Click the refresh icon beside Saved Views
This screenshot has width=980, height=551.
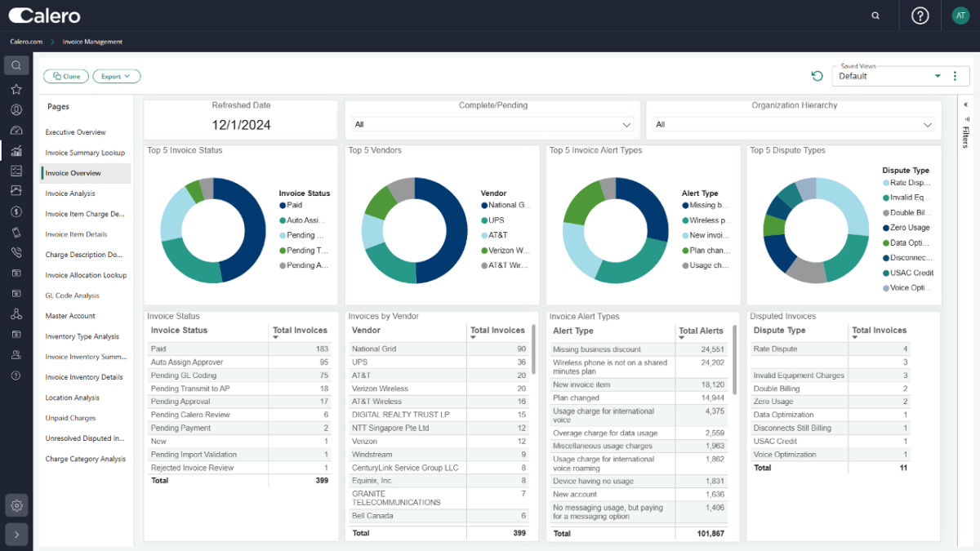pyautogui.click(x=817, y=76)
